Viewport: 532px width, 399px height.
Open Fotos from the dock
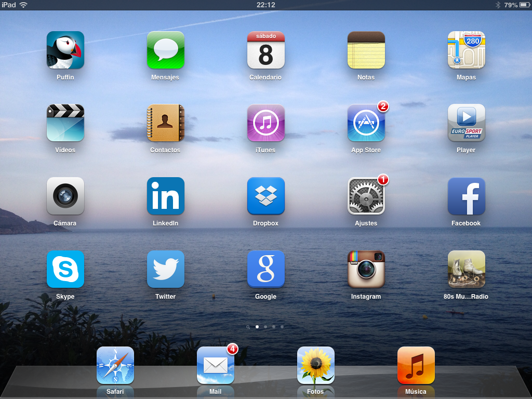316,365
